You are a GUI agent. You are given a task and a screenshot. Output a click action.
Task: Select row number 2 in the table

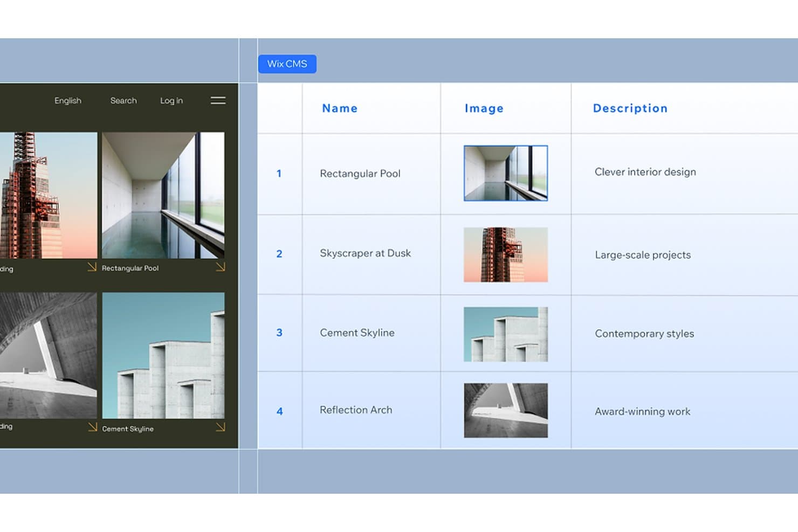click(x=279, y=253)
